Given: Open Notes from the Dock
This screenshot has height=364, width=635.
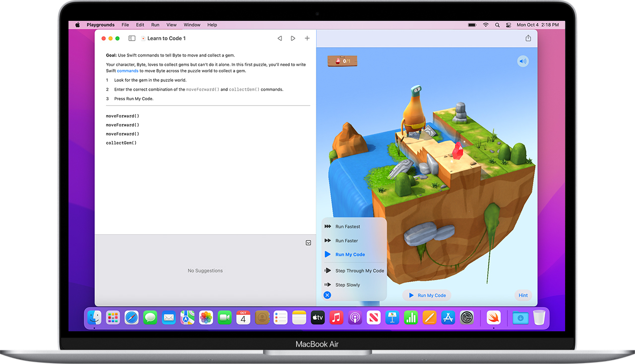Looking at the screenshot, I should (x=299, y=317).
